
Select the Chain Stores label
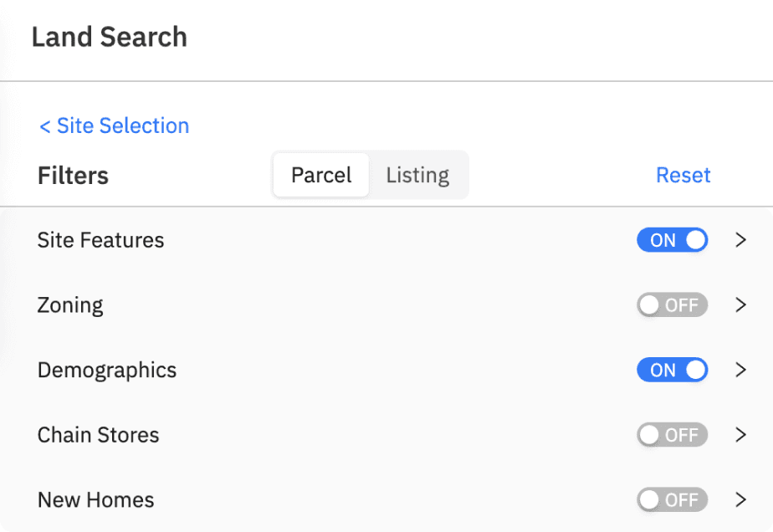pyautogui.click(x=98, y=435)
